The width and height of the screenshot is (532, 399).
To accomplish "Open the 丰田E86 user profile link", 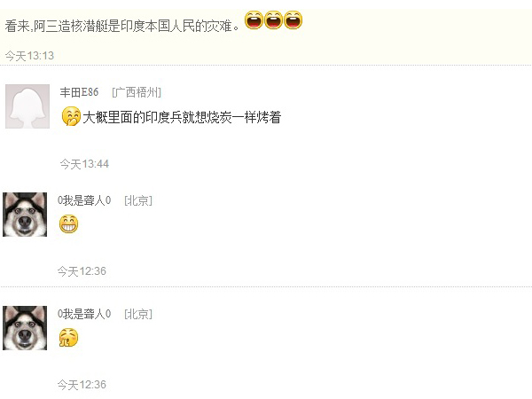I will 79,92.
